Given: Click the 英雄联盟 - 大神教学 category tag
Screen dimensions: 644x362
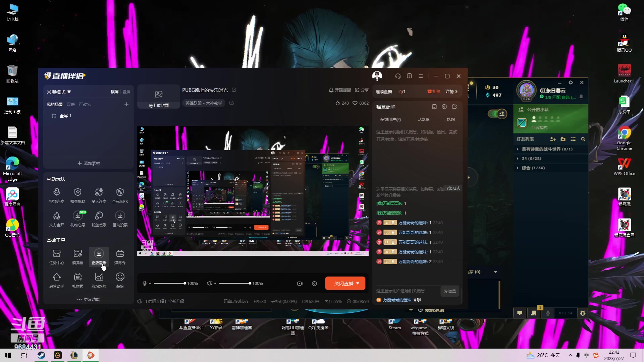Looking at the screenshot, I should (204, 103).
